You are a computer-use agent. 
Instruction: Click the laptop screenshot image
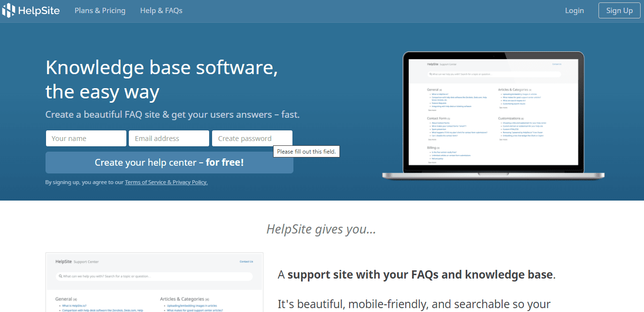pyautogui.click(x=493, y=115)
